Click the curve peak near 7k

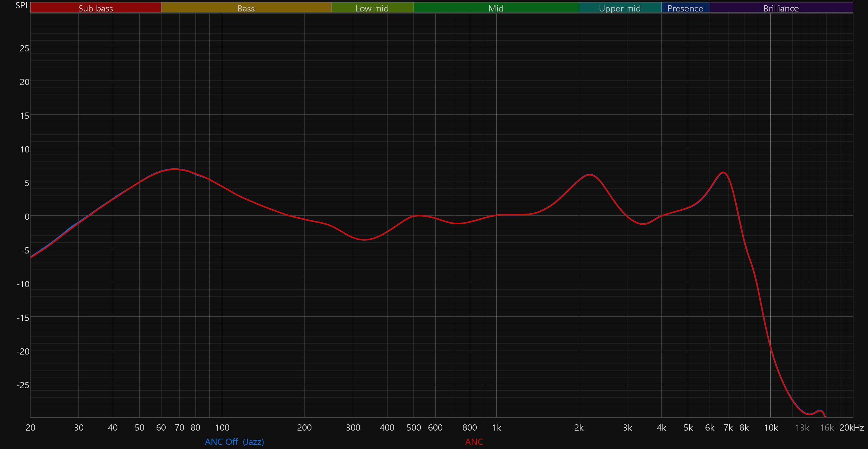pyautogui.click(x=723, y=172)
